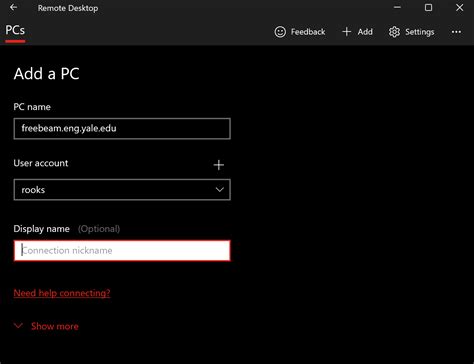
Task: Go back with the back arrow
Action: [13, 7]
